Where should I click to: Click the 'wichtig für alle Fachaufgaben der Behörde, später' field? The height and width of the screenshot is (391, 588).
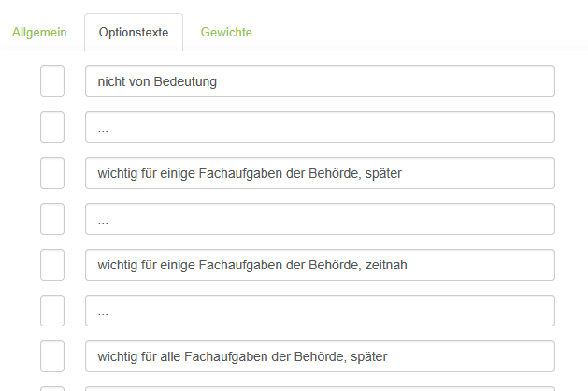[320, 356]
